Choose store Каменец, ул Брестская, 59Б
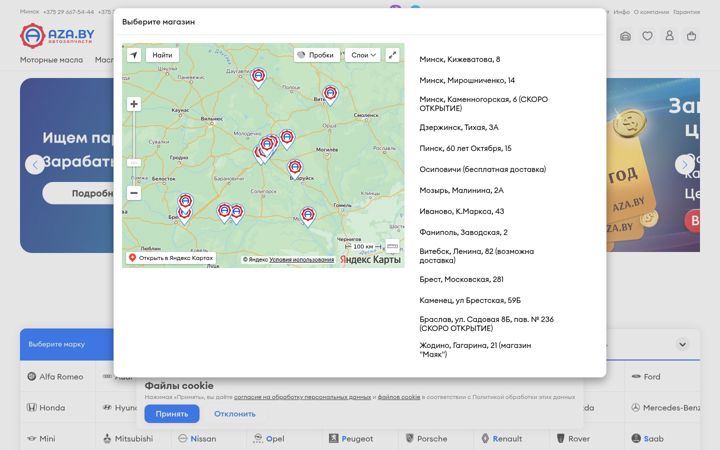 pyautogui.click(x=470, y=300)
